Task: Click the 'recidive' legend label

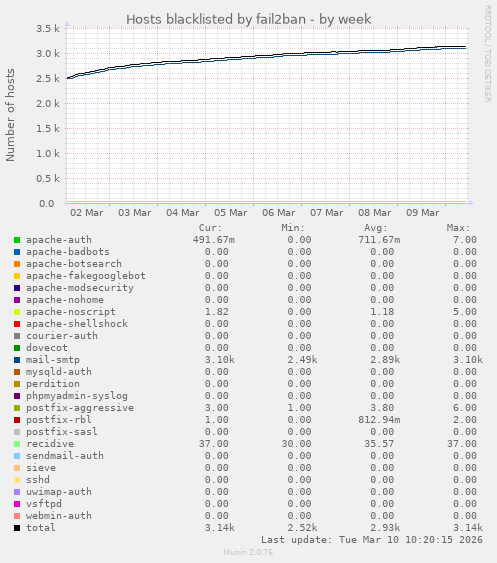Action: [50, 444]
